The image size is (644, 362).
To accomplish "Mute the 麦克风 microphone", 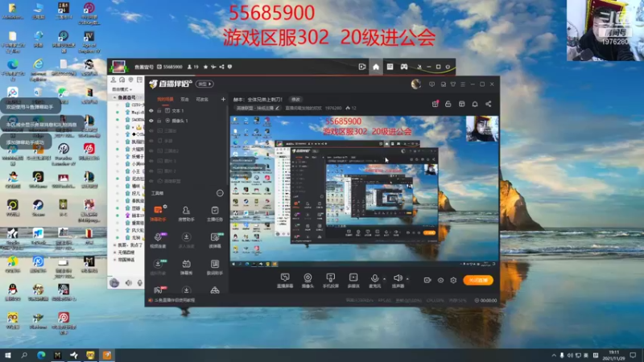I will 374,280.
